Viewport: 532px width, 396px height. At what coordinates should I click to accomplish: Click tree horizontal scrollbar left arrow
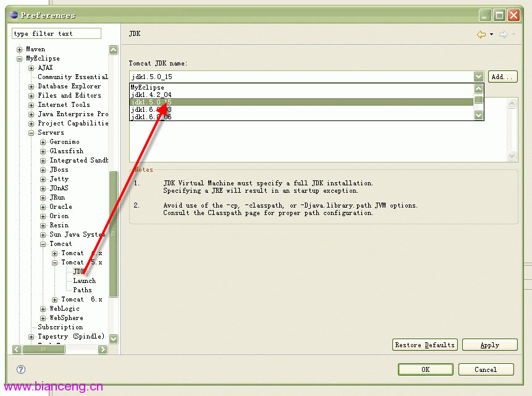[x=17, y=349]
